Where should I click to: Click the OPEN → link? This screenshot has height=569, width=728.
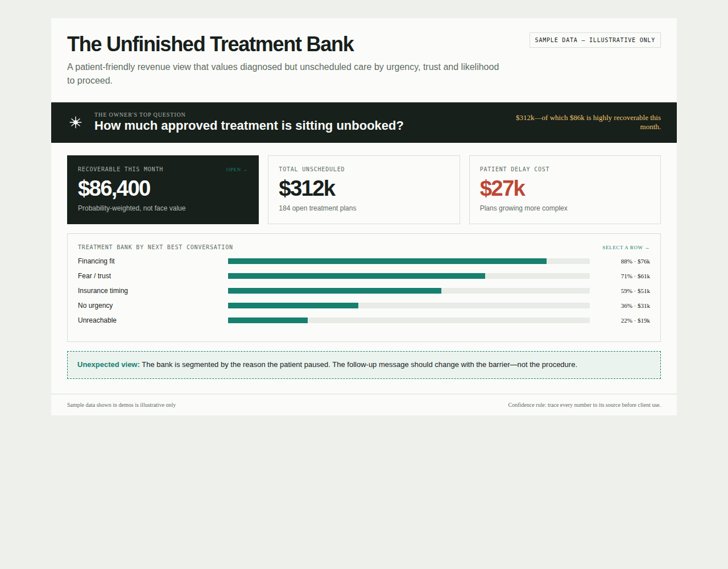tap(237, 170)
